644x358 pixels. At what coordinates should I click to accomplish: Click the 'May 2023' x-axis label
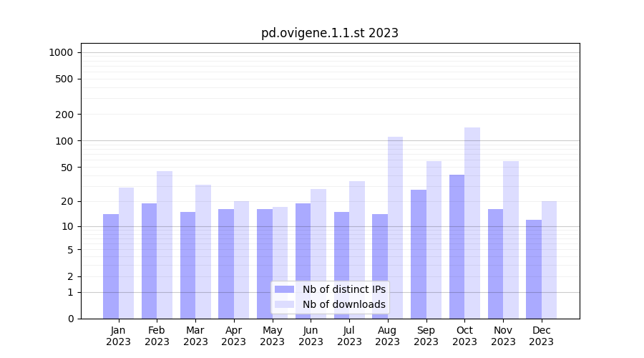(272, 336)
